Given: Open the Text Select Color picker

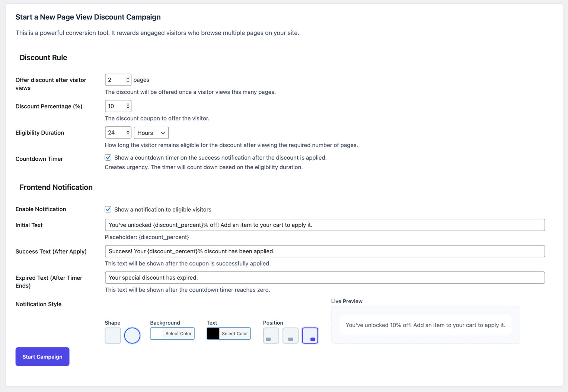Looking at the screenshot, I should click(x=234, y=333).
